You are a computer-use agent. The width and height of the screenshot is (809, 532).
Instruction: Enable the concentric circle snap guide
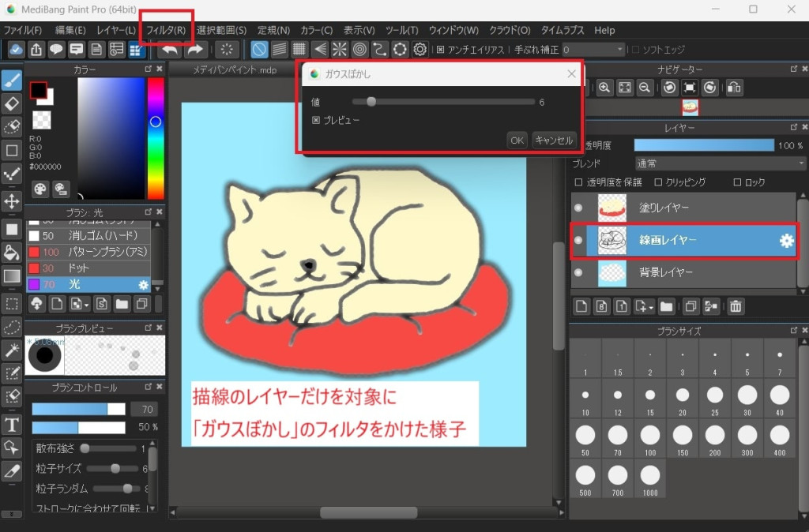(359, 50)
